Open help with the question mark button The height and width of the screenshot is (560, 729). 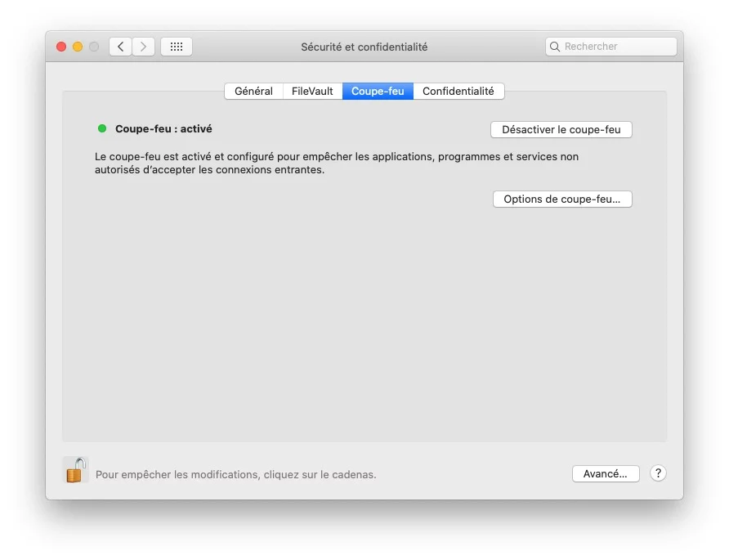point(658,473)
